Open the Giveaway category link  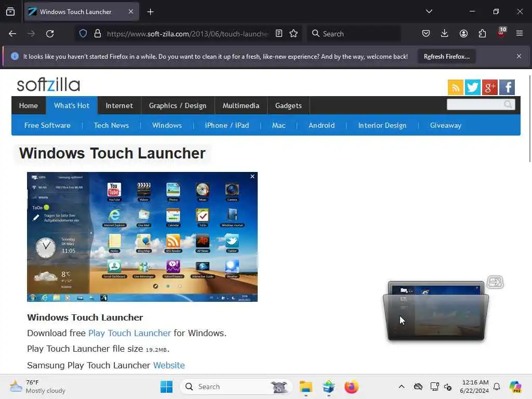point(445,125)
